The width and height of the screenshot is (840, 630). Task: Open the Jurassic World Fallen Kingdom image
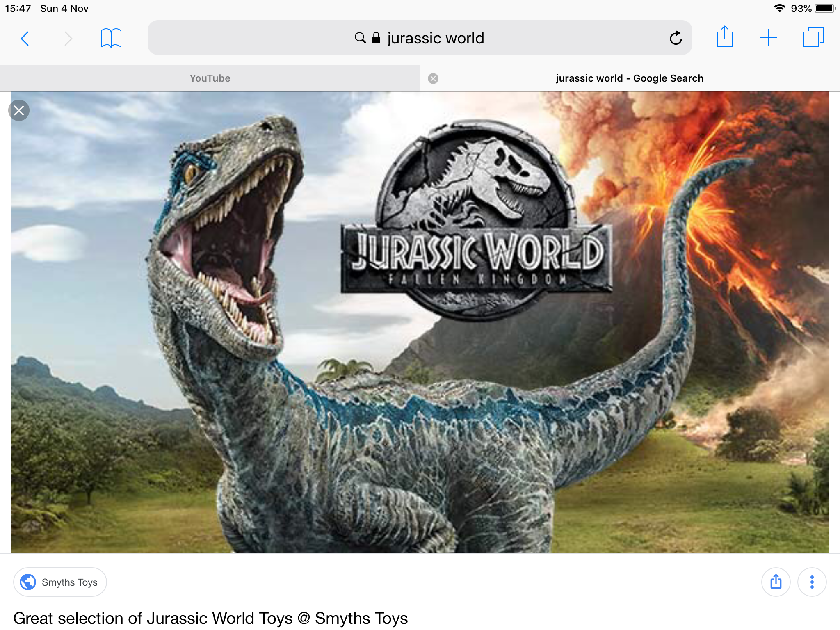click(x=420, y=322)
